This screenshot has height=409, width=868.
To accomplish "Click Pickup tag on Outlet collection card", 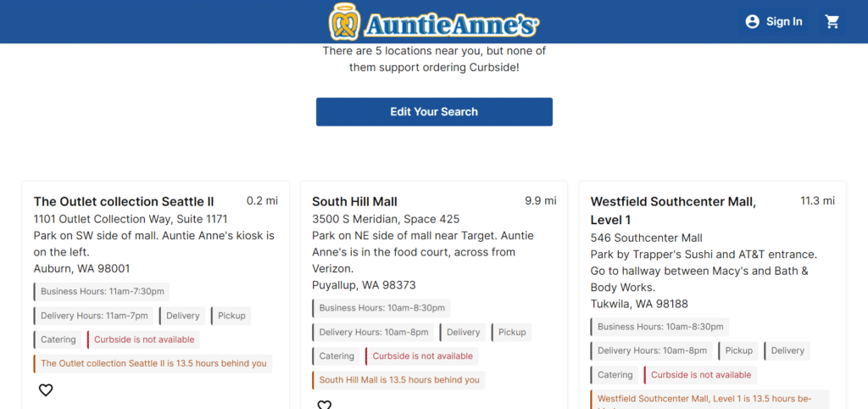I will [x=231, y=316].
